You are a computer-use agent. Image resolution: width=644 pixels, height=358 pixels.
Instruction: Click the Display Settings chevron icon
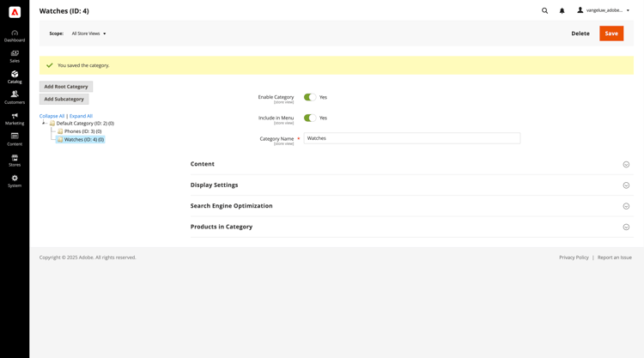pos(626,185)
